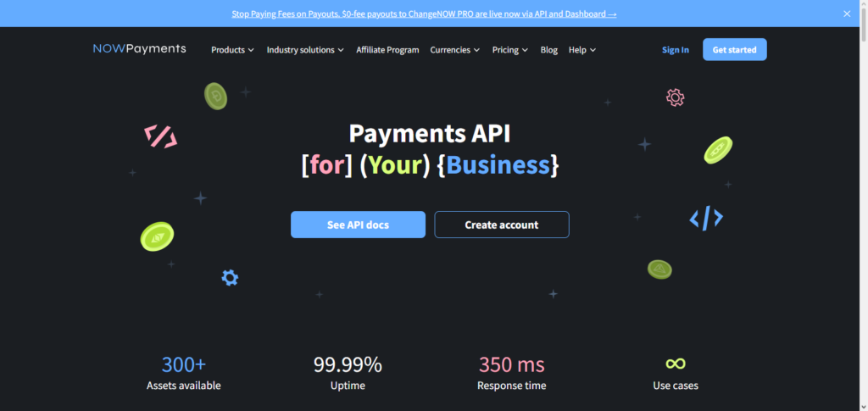Click the infinity symbol above Use cases
The height and width of the screenshot is (411, 868).
pyautogui.click(x=676, y=364)
